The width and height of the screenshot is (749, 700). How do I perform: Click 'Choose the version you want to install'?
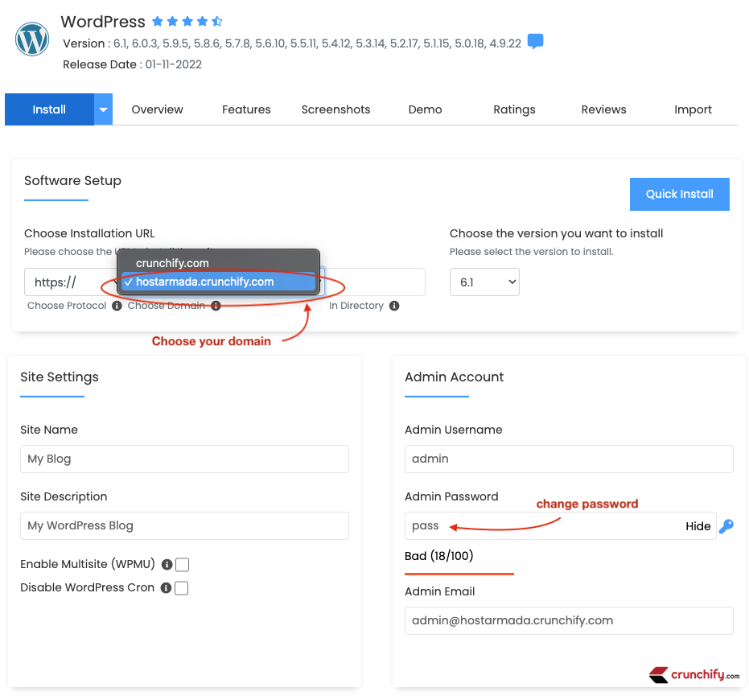point(556,233)
